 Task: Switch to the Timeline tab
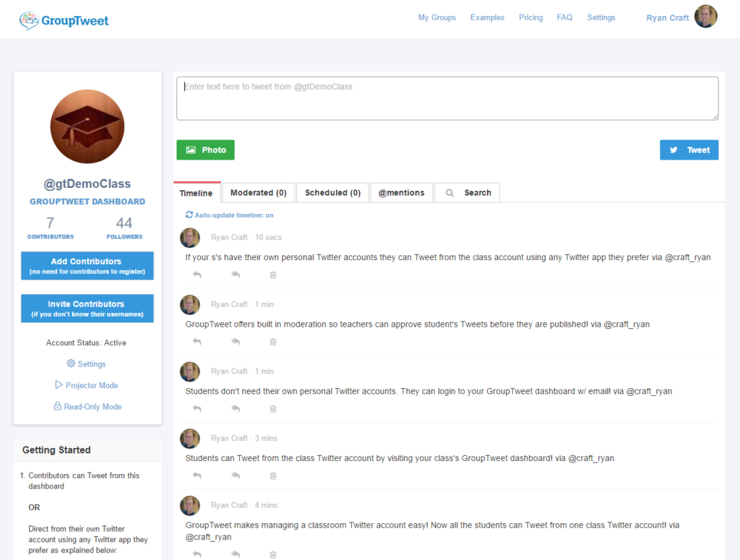197,193
